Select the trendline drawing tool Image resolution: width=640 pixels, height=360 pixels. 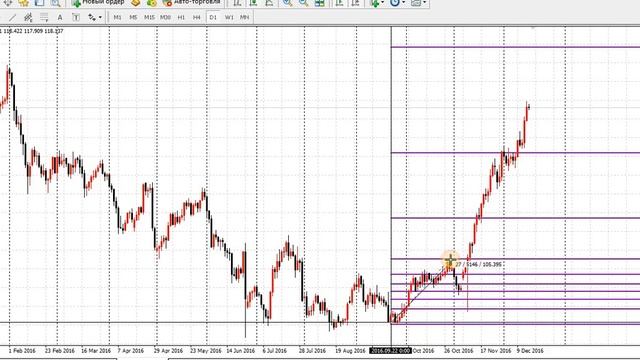coord(12,17)
